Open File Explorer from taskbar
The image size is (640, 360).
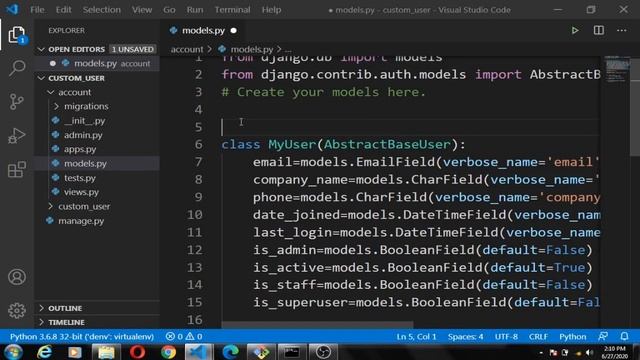[106, 352]
